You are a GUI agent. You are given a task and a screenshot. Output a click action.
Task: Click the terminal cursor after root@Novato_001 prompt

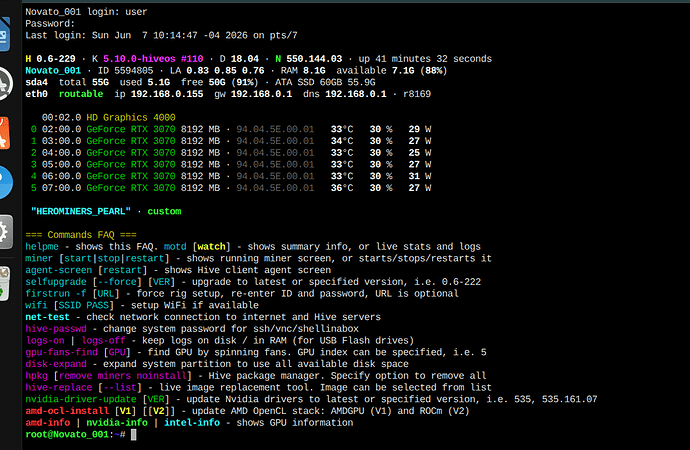click(134, 435)
